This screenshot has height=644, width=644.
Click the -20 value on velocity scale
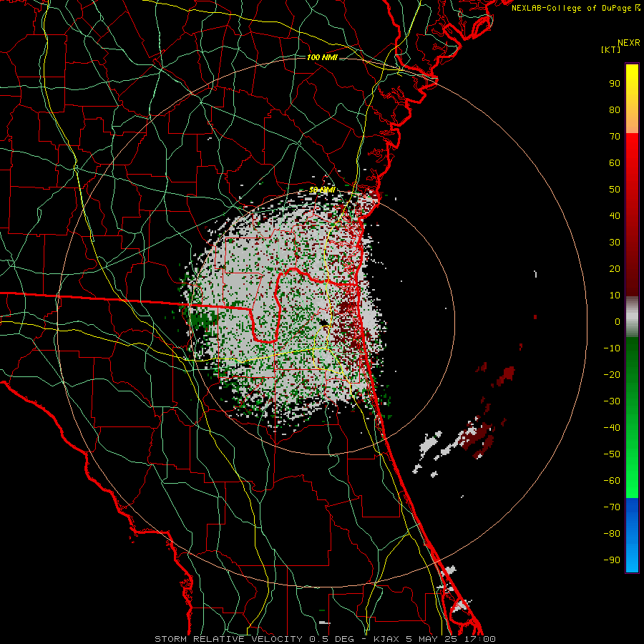612,375
